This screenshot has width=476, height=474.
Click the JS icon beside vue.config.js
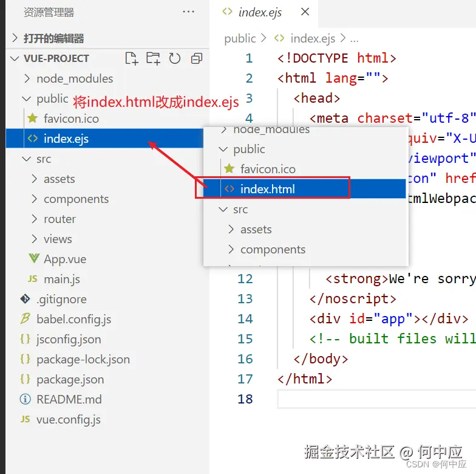[25, 419]
